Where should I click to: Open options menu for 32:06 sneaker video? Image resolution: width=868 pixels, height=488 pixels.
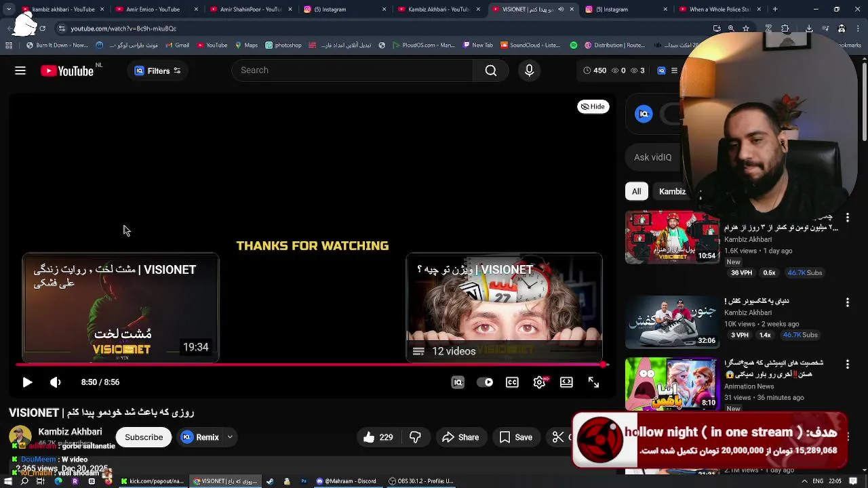[x=847, y=302]
